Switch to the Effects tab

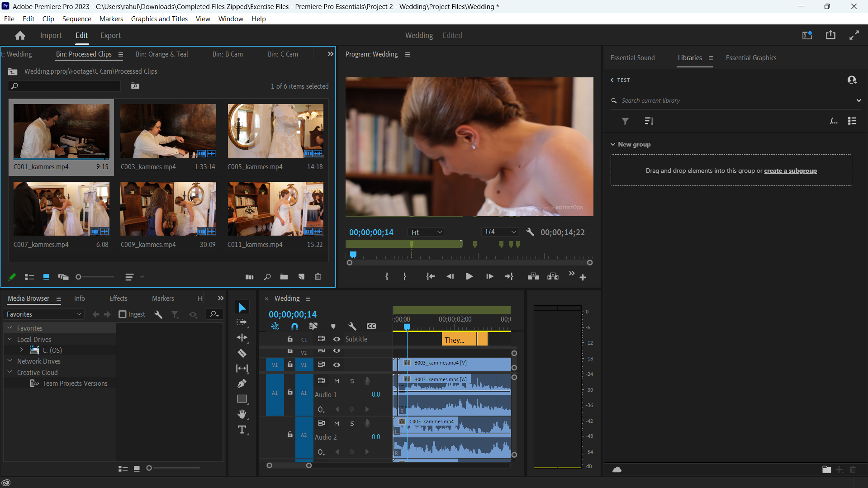point(118,298)
